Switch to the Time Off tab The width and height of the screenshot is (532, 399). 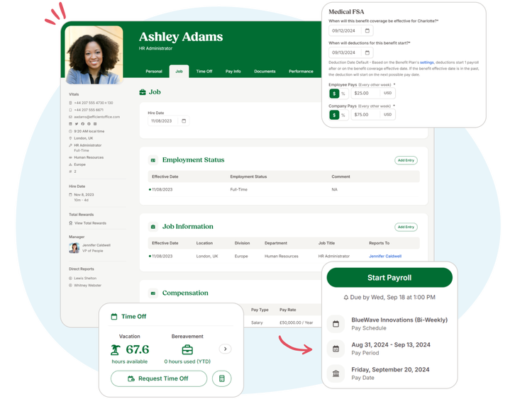coord(204,71)
